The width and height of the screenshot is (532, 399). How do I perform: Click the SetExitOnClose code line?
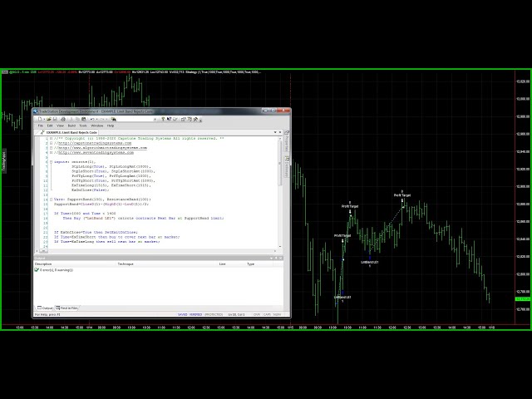pyautogui.click(x=96, y=233)
